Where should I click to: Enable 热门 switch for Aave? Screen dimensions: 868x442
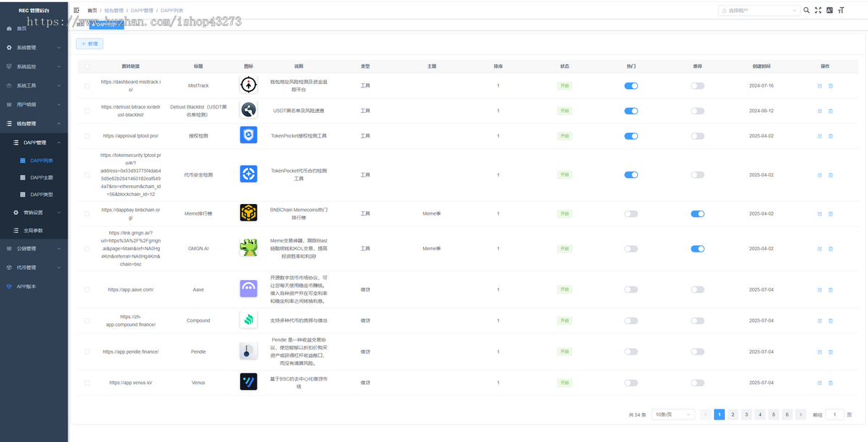tap(631, 289)
